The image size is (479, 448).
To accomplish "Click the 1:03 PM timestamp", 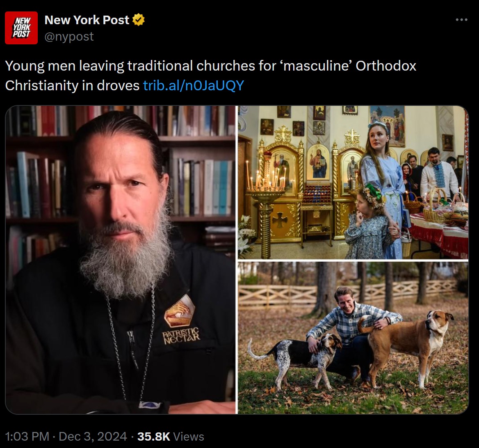I will (x=27, y=437).
